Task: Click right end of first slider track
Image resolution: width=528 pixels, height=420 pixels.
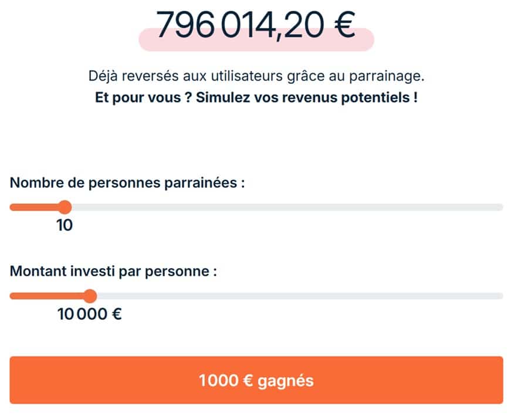Action: tap(499, 206)
